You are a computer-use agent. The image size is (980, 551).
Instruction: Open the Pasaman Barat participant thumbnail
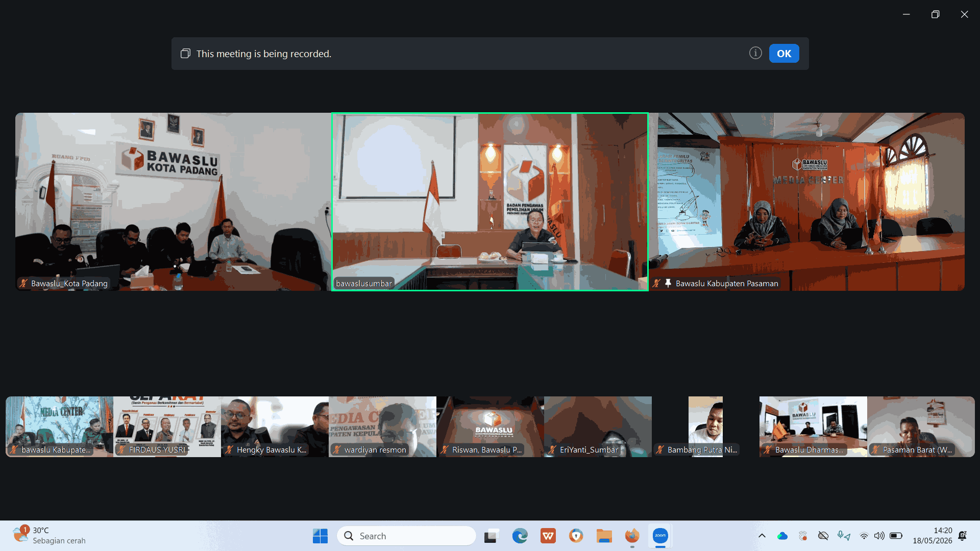921,427
